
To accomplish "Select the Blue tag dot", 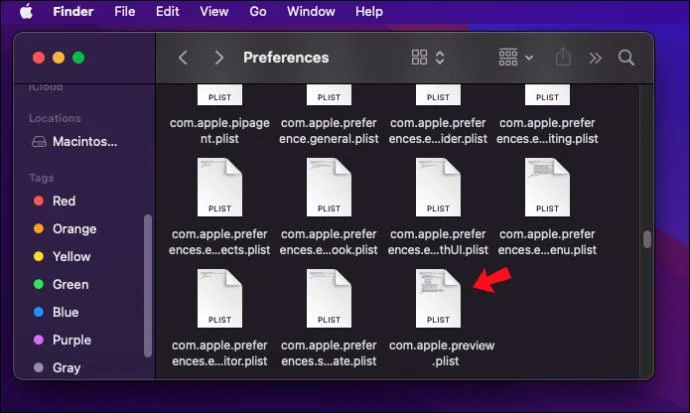I will pyautogui.click(x=39, y=312).
